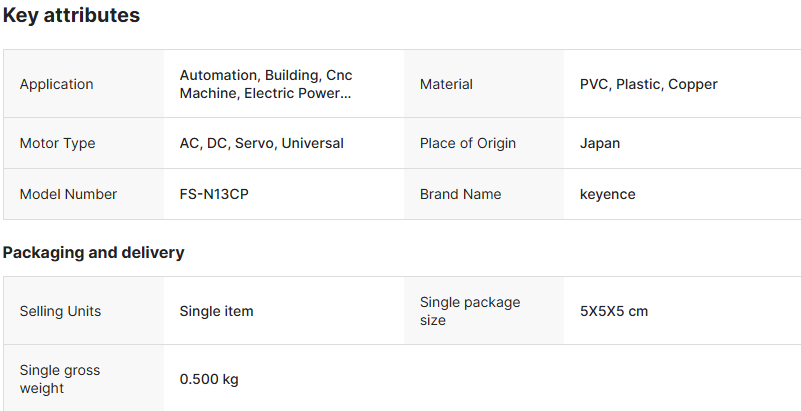Click the AC, DC, Servo, Universal value
Viewport: 801px width, 411px height.
(262, 143)
